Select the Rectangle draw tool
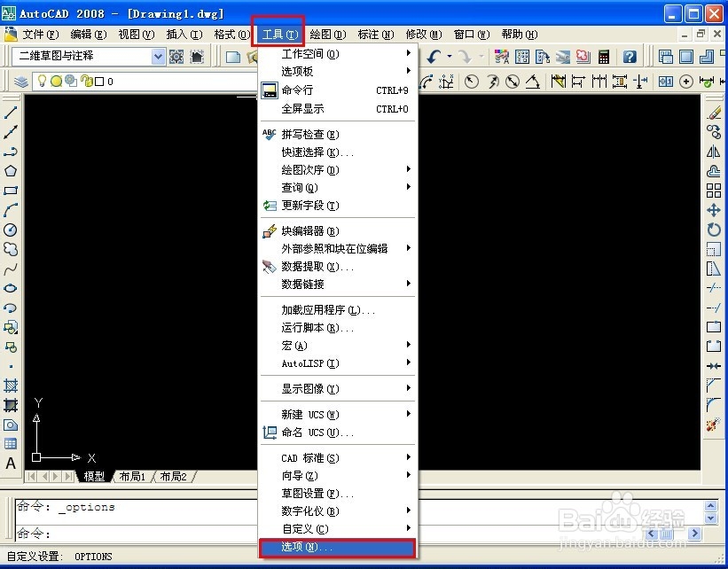Viewport: 728px width, 569px height. click(11, 191)
